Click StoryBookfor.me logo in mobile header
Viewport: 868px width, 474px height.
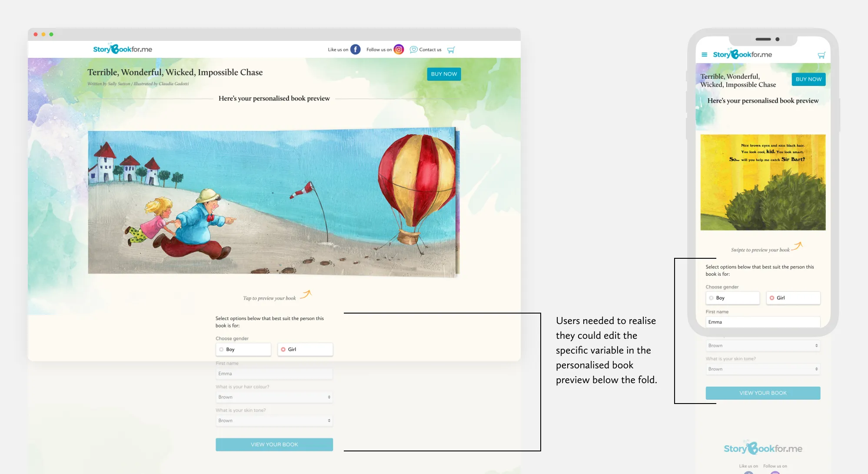click(742, 54)
